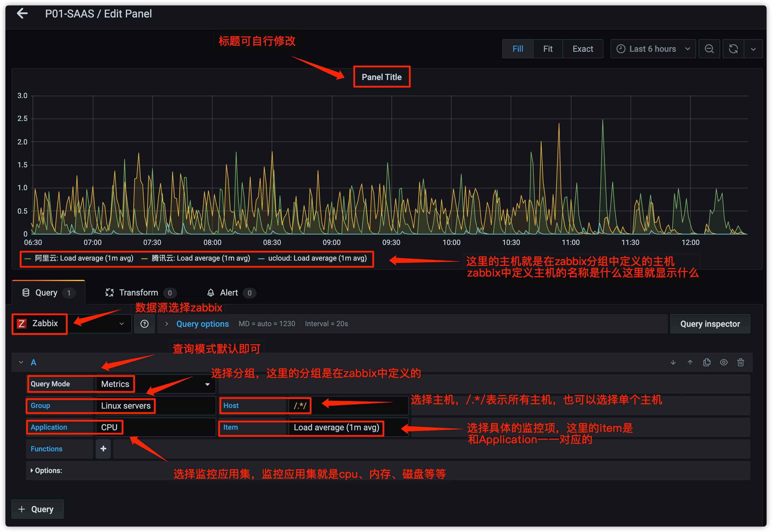Image resolution: width=772 pixels, height=532 pixels.
Task: Open the refresh interval dropdown arrow
Action: tap(753, 49)
